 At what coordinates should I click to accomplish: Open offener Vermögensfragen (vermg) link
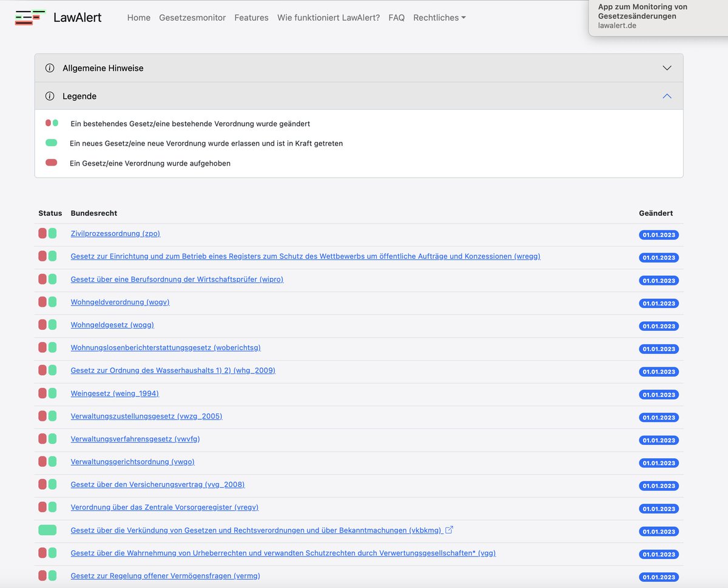pyautogui.click(x=166, y=576)
